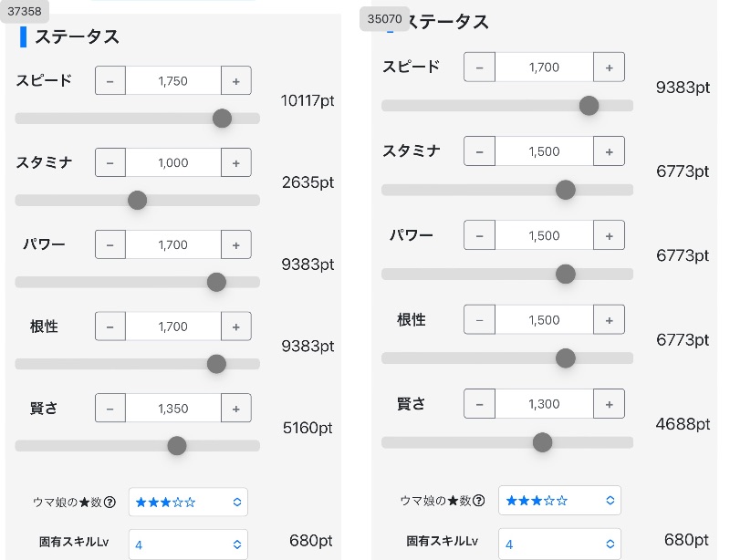
Task: Decrease left panel Wisdom (賢さ) value
Action: pos(110,409)
